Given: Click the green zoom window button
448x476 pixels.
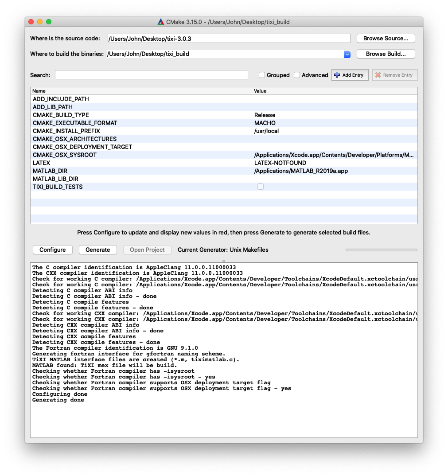Looking at the screenshot, I should 49,22.
